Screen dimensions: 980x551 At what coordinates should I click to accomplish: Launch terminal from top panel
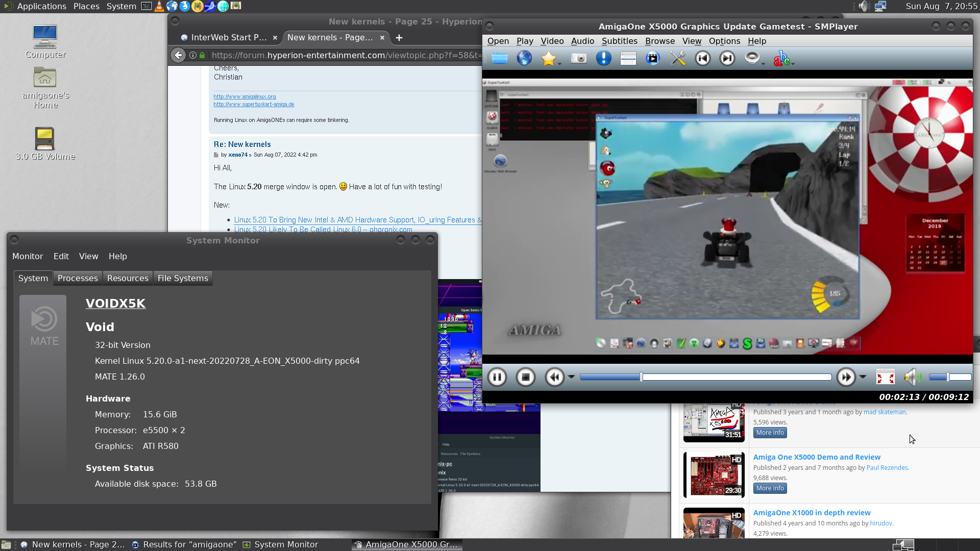pos(146,6)
